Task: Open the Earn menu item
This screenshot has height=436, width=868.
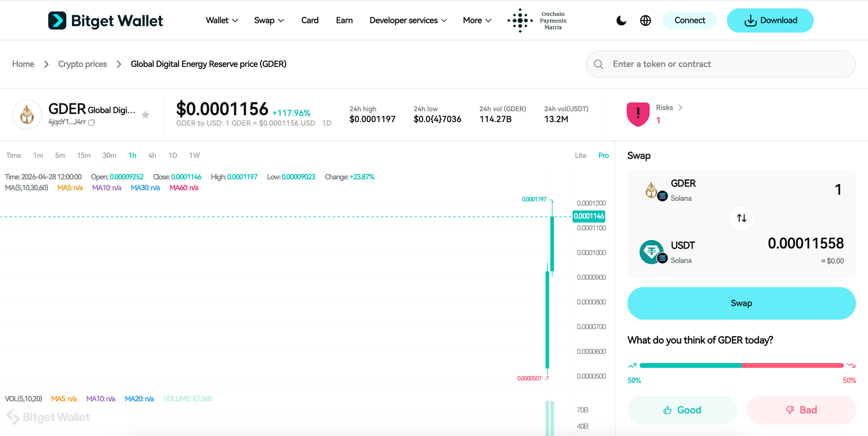Action: pos(344,21)
